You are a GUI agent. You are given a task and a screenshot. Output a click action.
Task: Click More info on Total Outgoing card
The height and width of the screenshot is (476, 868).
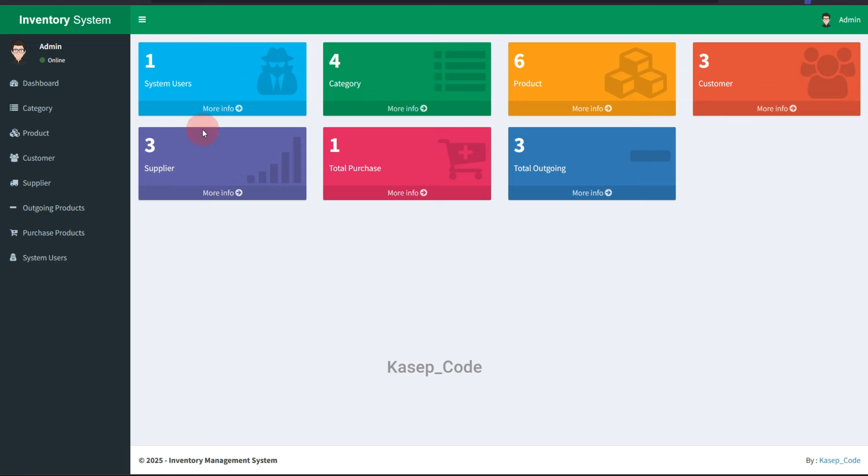pyautogui.click(x=592, y=193)
